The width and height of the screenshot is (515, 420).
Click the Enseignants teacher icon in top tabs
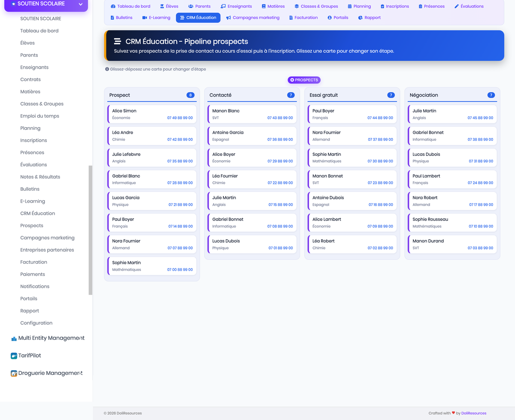[x=223, y=6]
